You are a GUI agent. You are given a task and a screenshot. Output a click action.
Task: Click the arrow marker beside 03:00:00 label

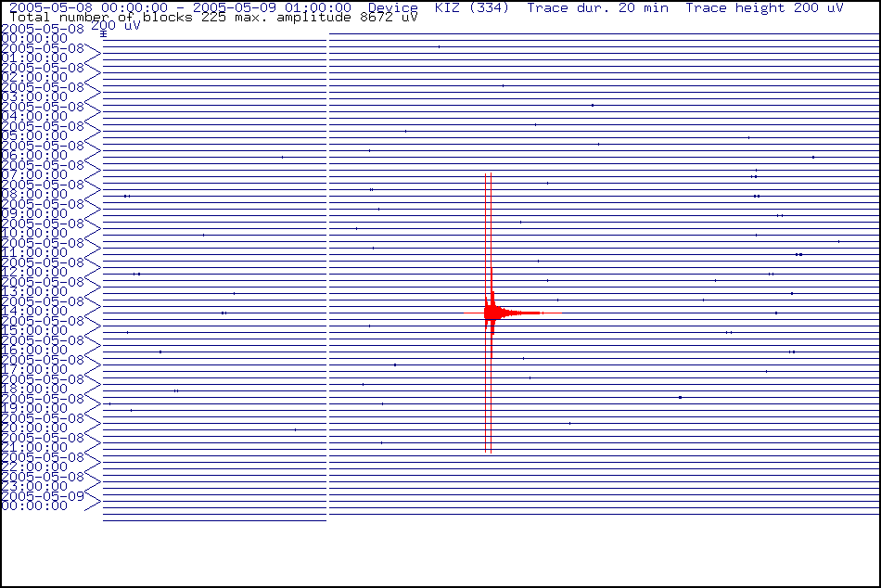(x=93, y=92)
